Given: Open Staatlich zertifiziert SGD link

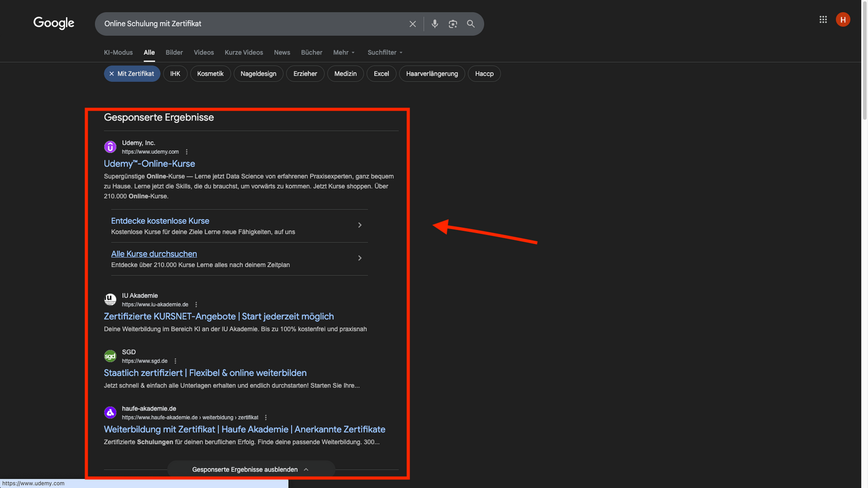Looking at the screenshot, I should (x=205, y=373).
